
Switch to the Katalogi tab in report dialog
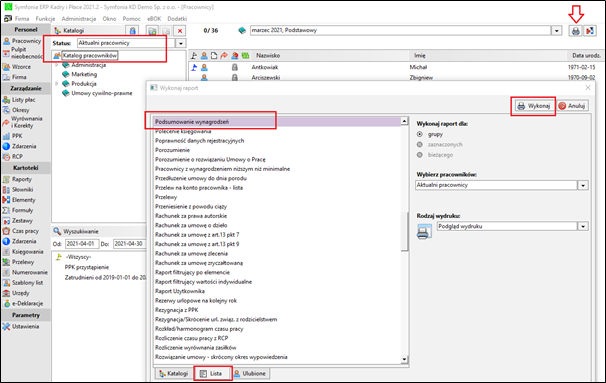tap(174, 374)
